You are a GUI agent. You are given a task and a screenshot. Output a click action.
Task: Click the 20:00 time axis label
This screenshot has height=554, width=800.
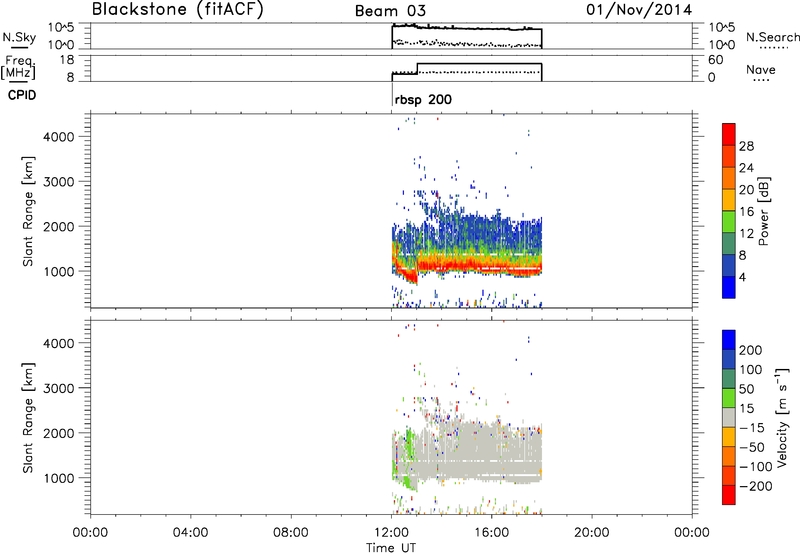pyautogui.click(x=591, y=533)
